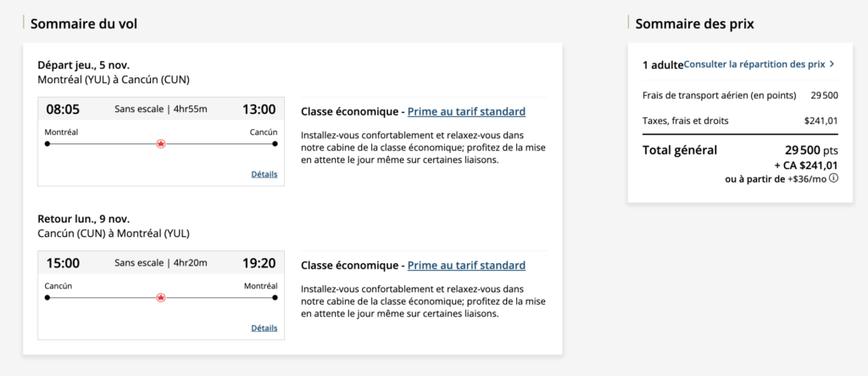Open Détails for the Montréal to Cancún flight
The width and height of the screenshot is (868, 376).
pos(264,174)
